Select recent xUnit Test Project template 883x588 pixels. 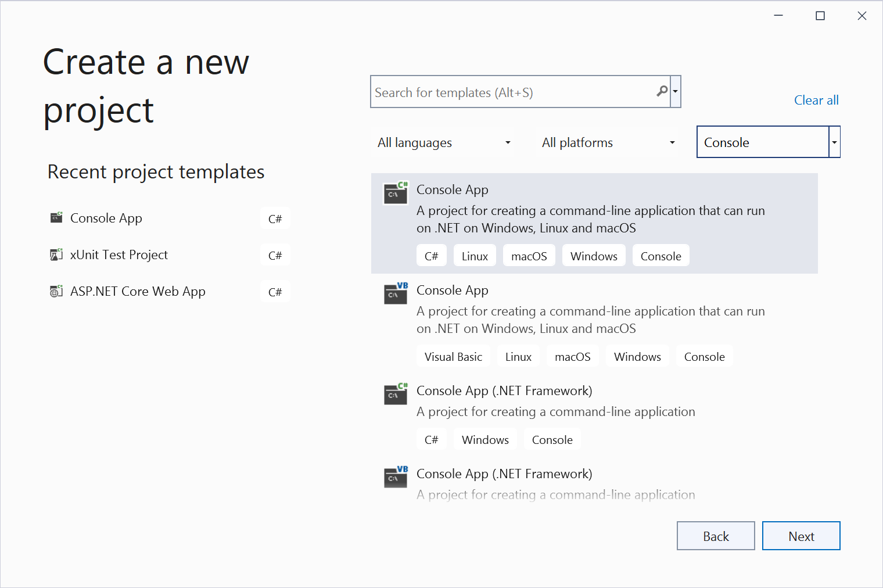(119, 254)
